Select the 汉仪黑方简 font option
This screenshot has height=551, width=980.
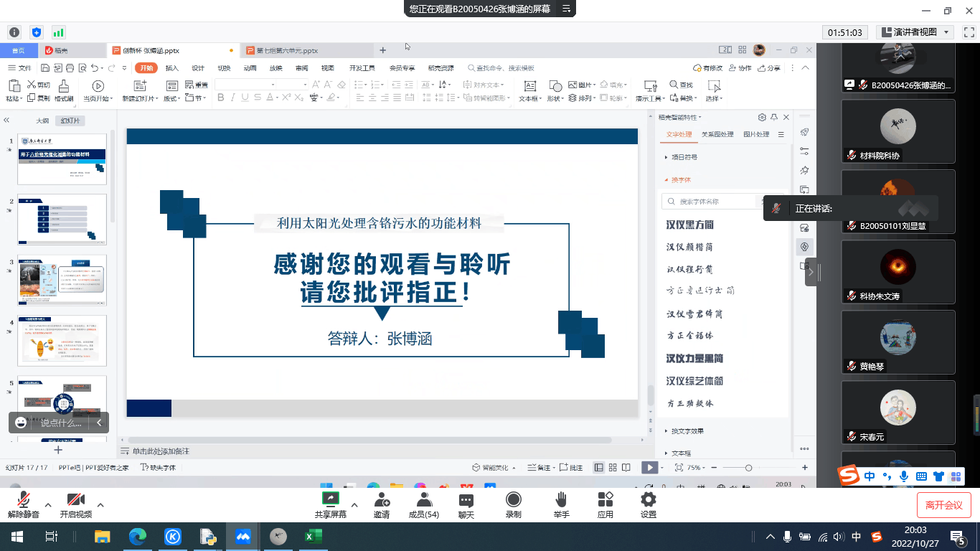[x=690, y=225]
